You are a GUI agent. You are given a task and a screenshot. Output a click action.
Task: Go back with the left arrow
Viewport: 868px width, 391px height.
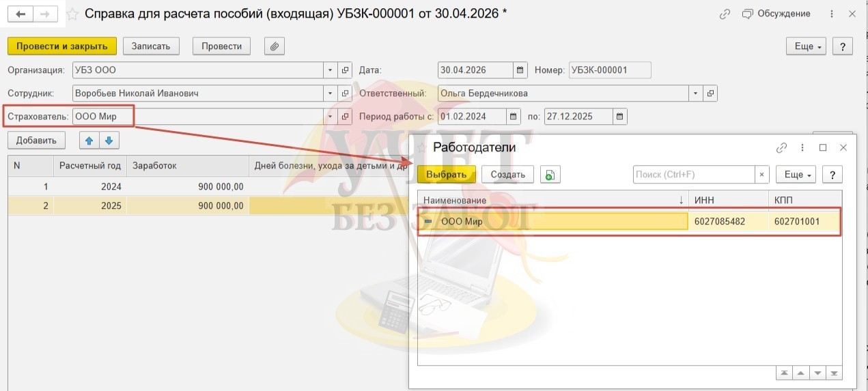(x=20, y=14)
